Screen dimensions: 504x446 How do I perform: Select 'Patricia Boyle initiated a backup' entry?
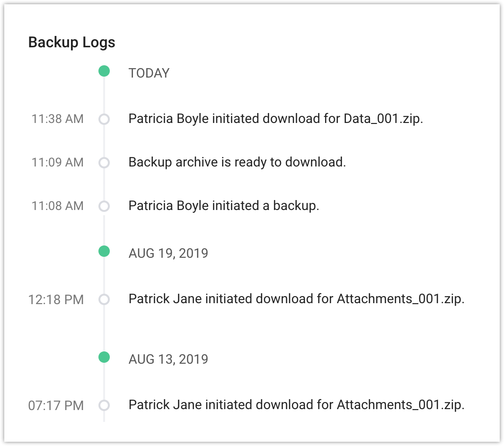pyautogui.click(x=224, y=206)
